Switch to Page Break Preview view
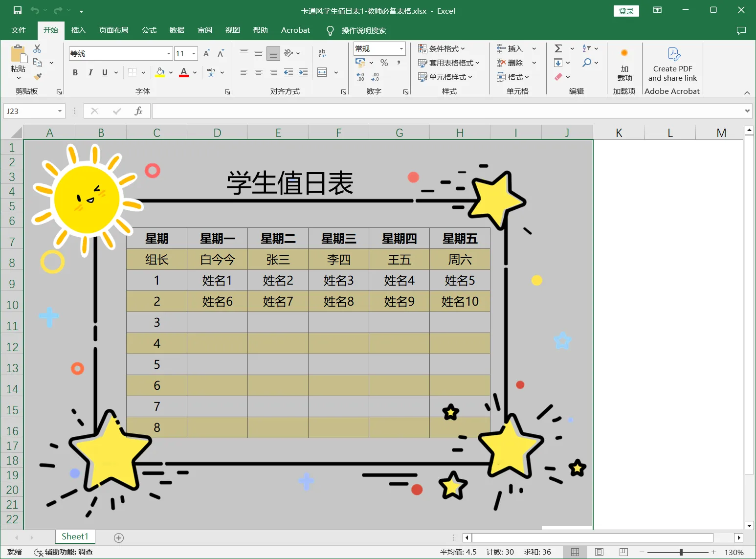756x559 pixels. [x=623, y=552]
